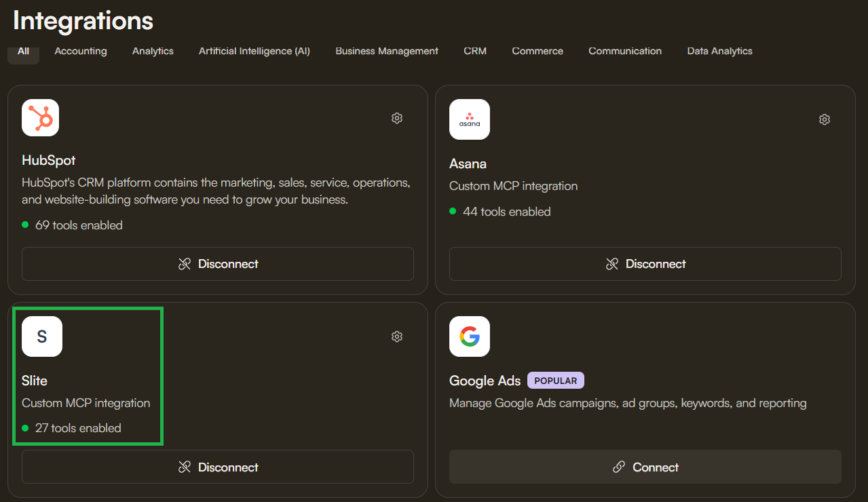Click the '27 tools enabled' status

point(78,428)
